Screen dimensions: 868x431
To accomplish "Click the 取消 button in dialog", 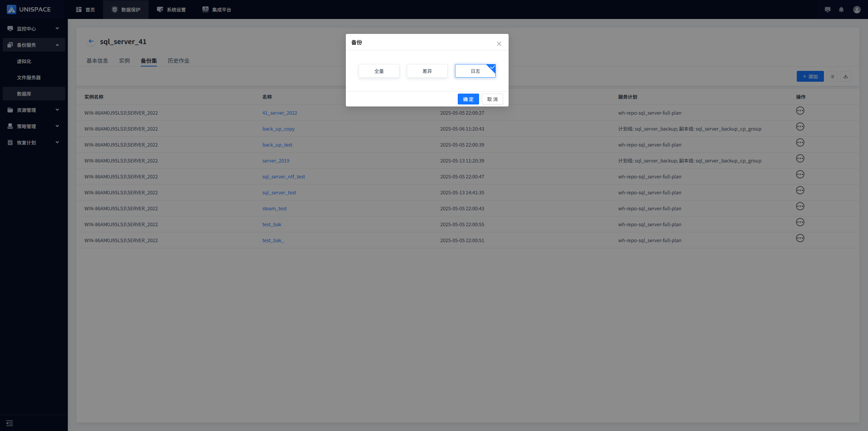I will [492, 99].
